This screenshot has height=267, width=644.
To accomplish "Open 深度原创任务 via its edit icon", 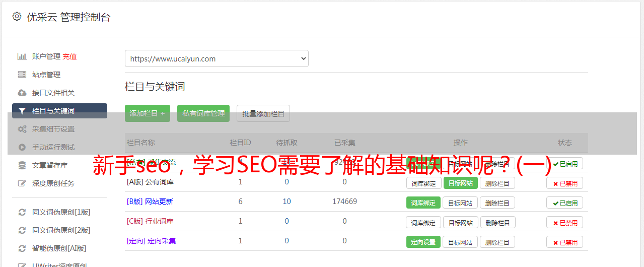I will coord(22,183).
